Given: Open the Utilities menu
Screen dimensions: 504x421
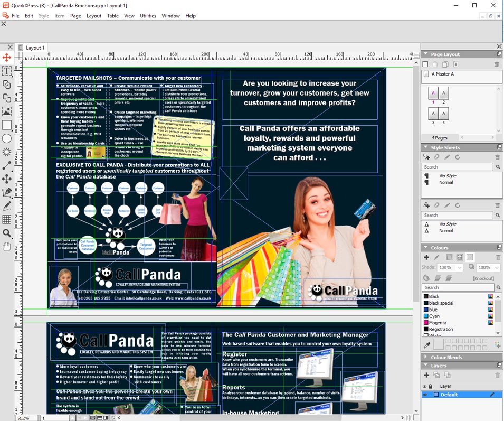Looking at the screenshot, I should 148,16.
